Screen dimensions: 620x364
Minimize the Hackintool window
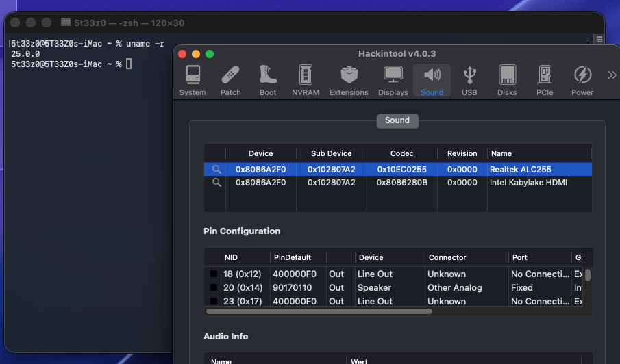coord(196,54)
